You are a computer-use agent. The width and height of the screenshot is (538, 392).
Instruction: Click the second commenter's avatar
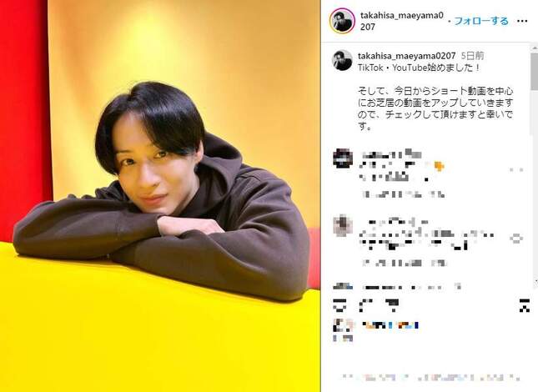coord(343,225)
